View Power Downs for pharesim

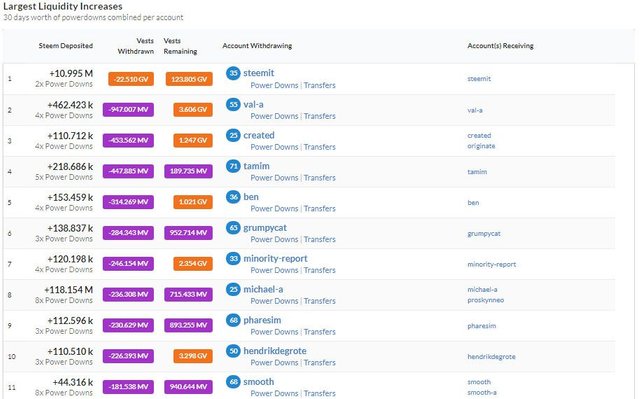point(274,332)
